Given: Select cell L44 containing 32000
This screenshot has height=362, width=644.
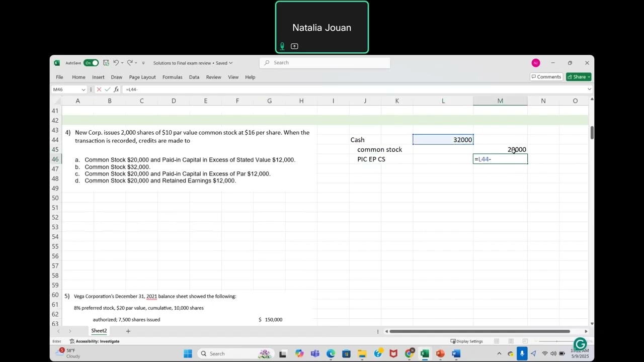Looking at the screenshot, I should click(x=443, y=140).
